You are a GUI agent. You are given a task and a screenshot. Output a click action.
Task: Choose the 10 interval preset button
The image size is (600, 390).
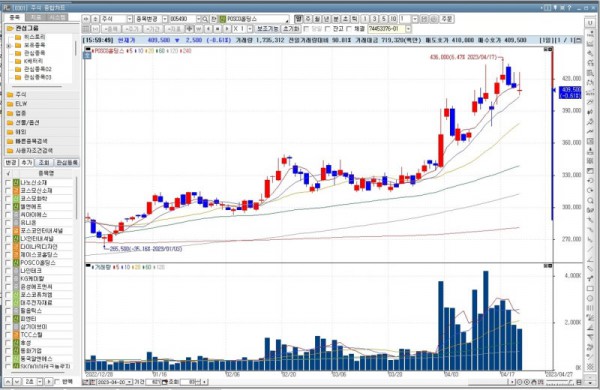[x=393, y=19]
